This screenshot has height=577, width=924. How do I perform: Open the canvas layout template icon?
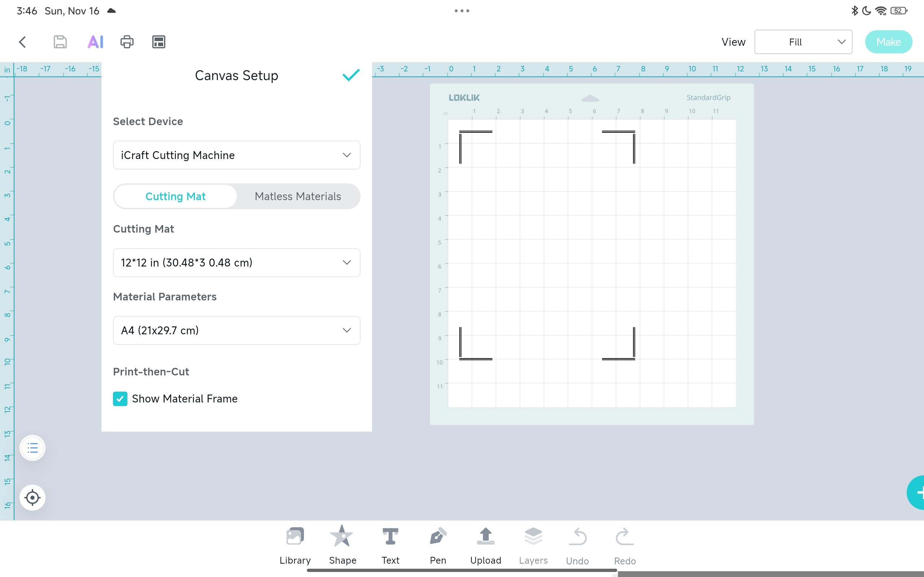pyautogui.click(x=158, y=42)
